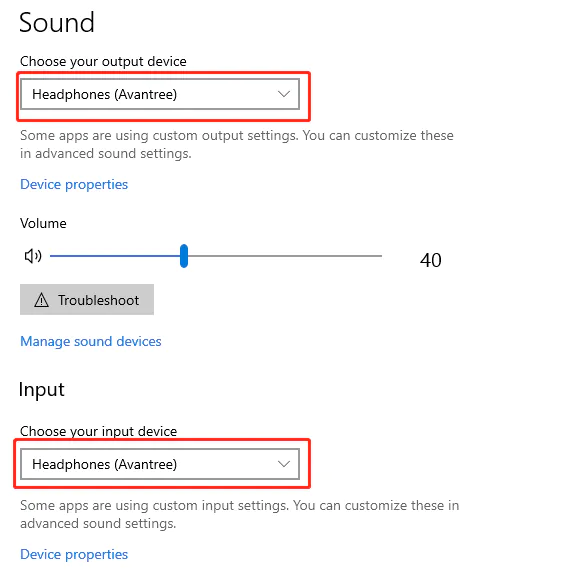563x575 pixels.
Task: Click the speaker volume icon
Action: (x=33, y=256)
